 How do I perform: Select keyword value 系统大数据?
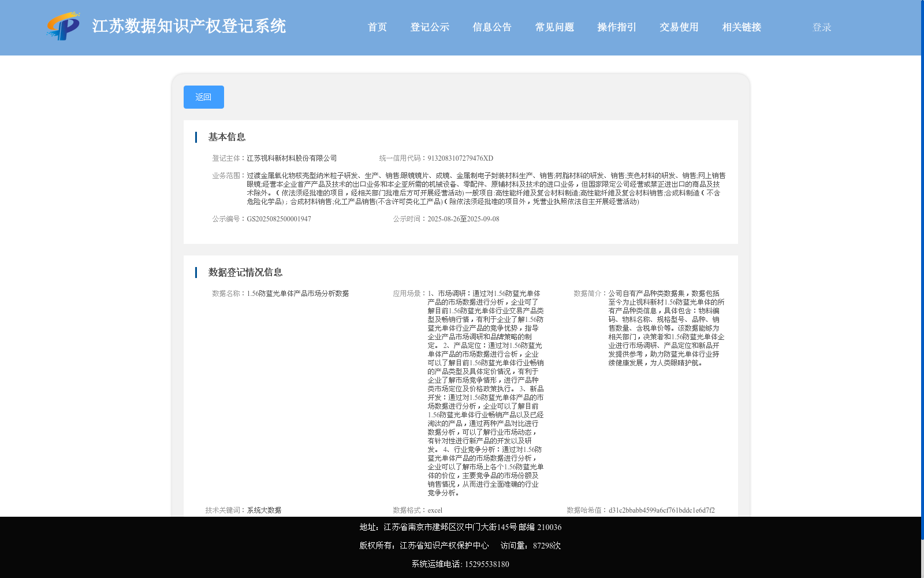[x=264, y=510]
